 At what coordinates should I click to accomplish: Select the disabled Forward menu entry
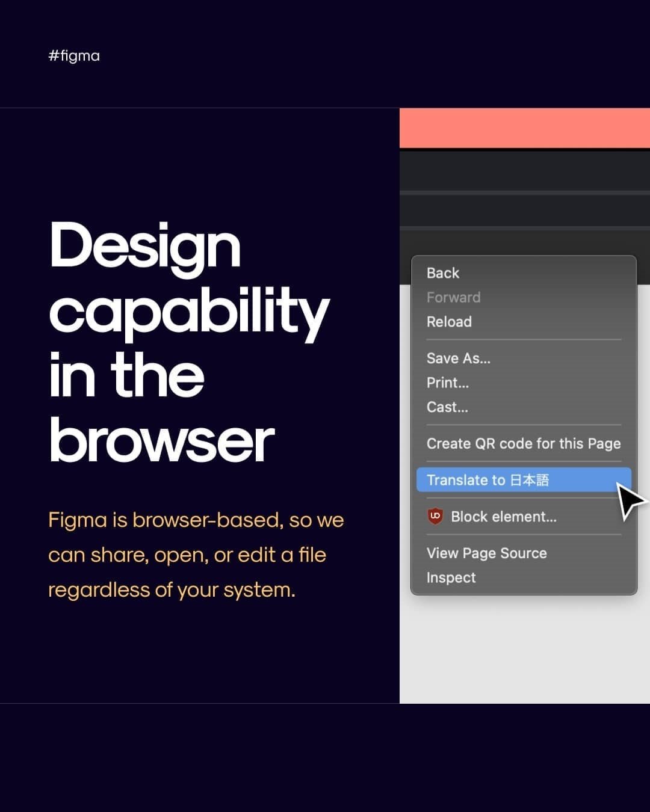pyautogui.click(x=524, y=297)
